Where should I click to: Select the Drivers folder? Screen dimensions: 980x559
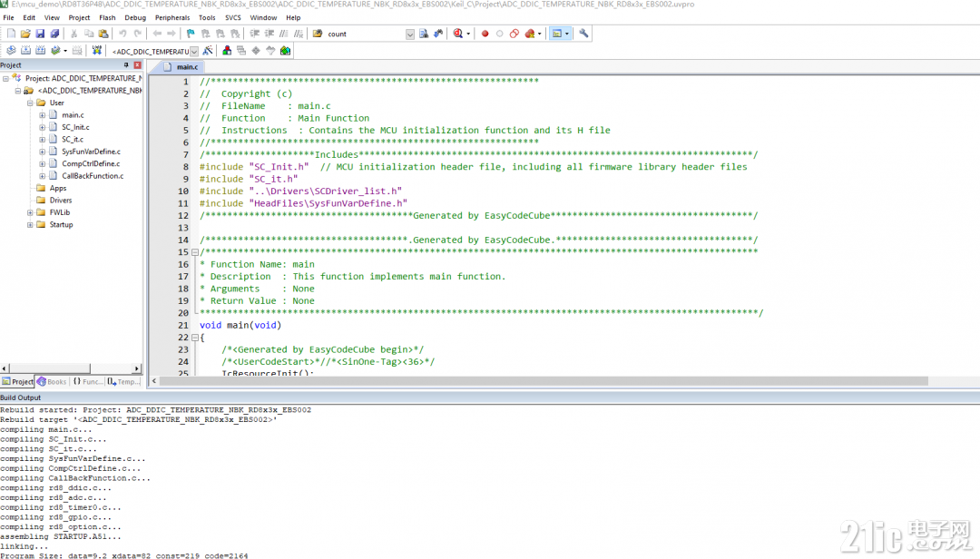tap(61, 200)
